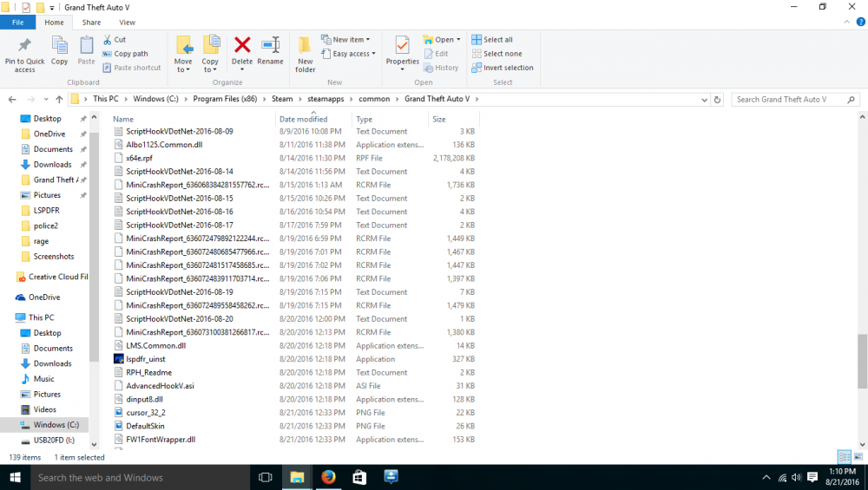Open USB20FD (I:) drive

[x=54, y=441]
